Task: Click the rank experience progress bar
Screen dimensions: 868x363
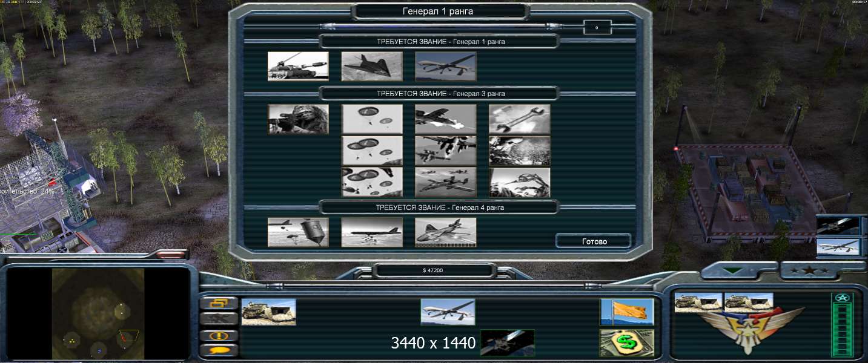Action: point(439,27)
